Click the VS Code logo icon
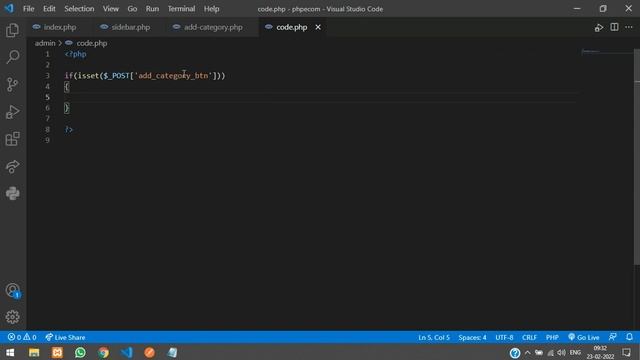Viewport: 640px width, 360px height. click(x=9, y=9)
